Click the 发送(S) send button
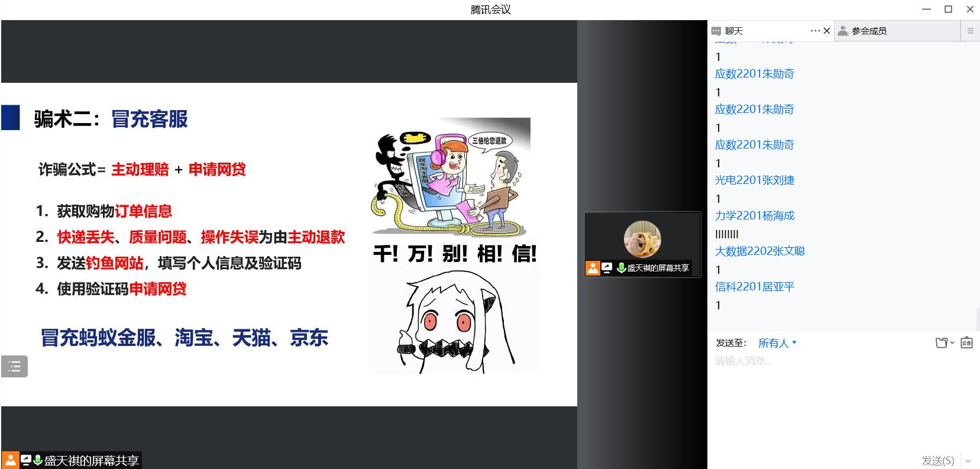980x469 pixels. [937, 460]
